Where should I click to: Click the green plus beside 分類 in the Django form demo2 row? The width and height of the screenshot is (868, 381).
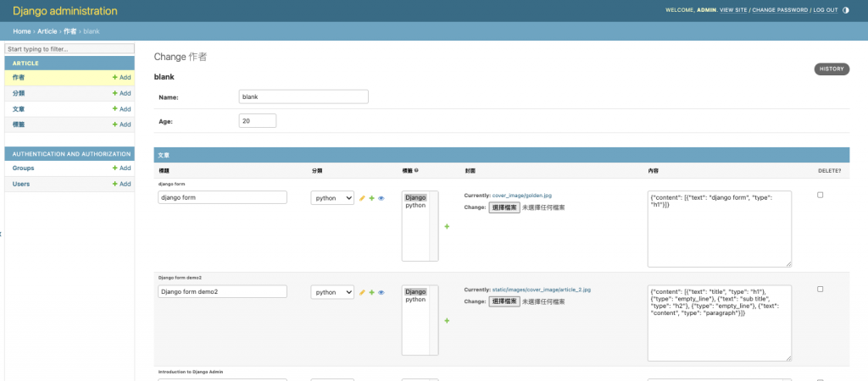point(372,292)
